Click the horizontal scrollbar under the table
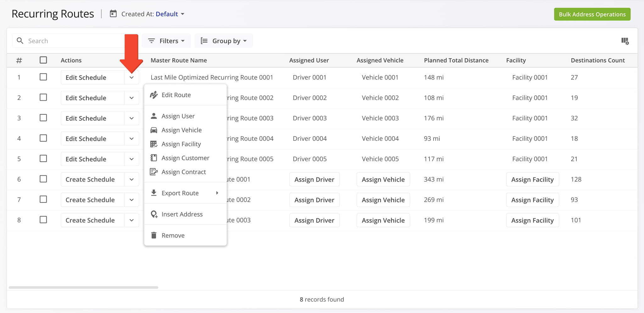644x313 pixels. [84, 287]
